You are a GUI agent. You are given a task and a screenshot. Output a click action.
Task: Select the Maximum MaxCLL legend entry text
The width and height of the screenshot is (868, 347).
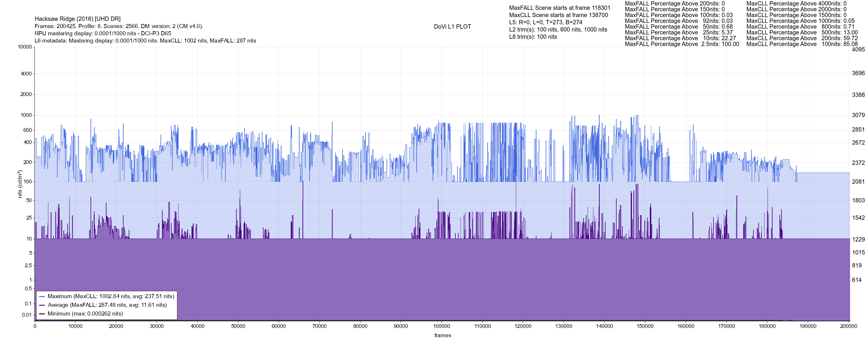[x=111, y=296]
